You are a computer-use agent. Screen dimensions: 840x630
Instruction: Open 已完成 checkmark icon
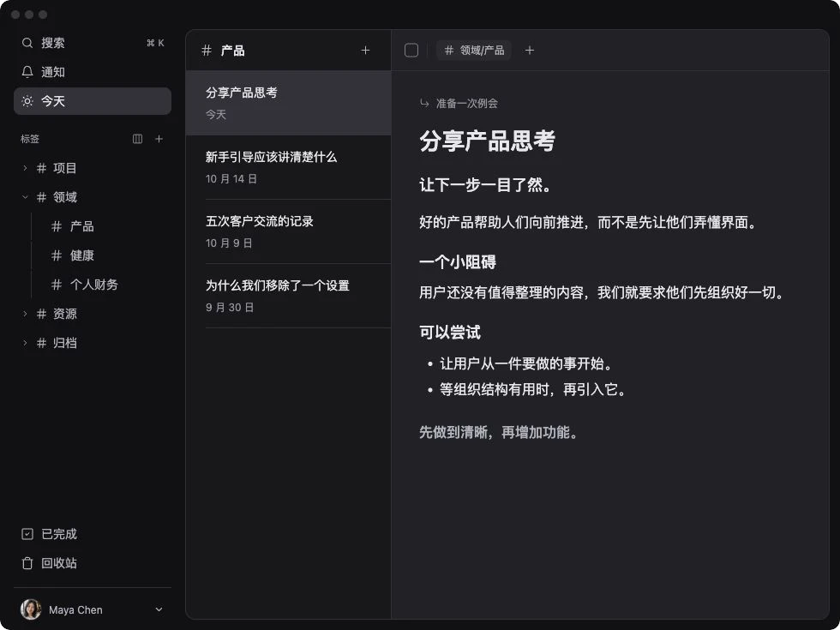[27, 534]
